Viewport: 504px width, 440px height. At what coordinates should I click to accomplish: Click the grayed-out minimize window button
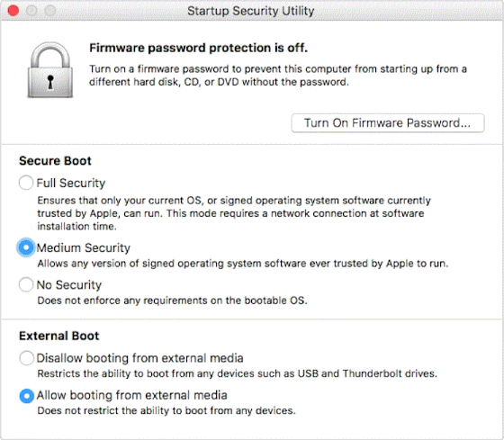[31, 11]
